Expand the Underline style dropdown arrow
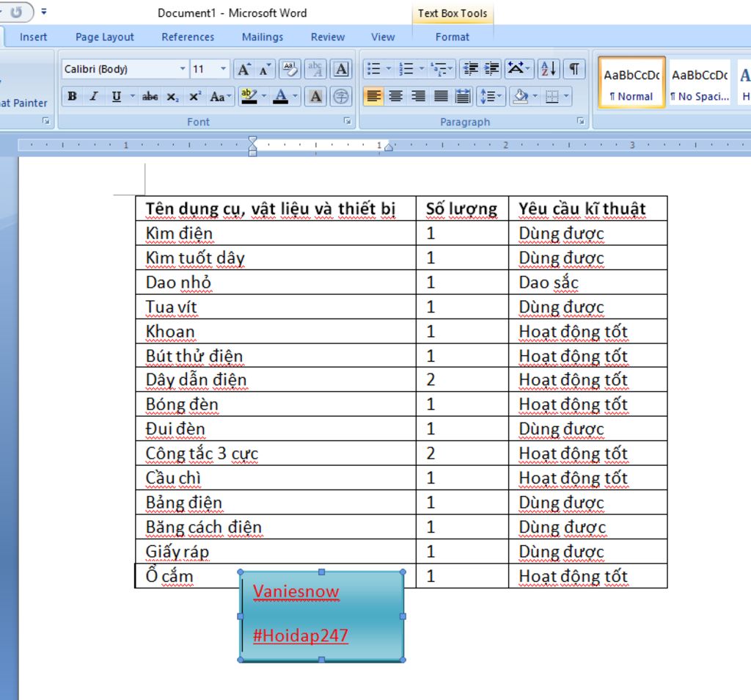 pyautogui.click(x=132, y=96)
